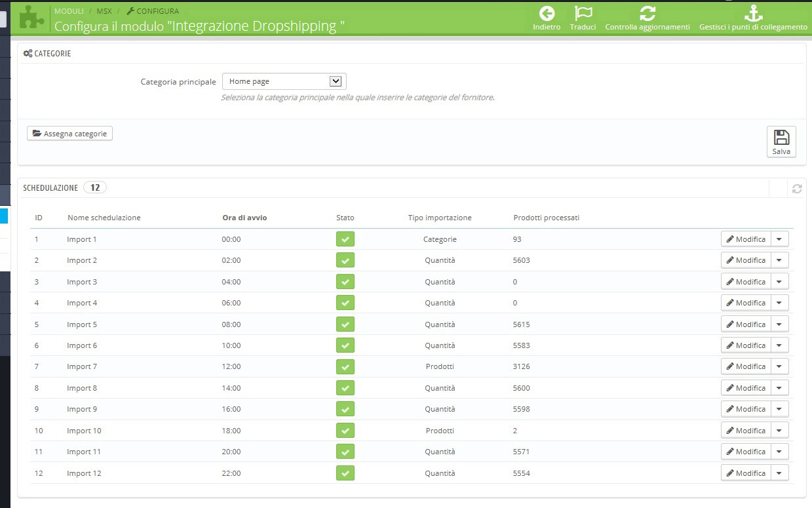
Task: Expand the arrow menu beside Modifica for Import 2
Action: click(779, 260)
